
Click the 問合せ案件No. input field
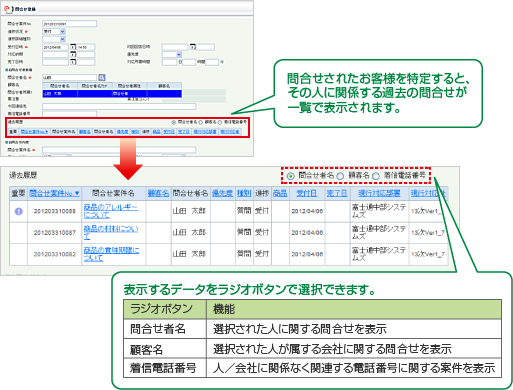(69, 24)
